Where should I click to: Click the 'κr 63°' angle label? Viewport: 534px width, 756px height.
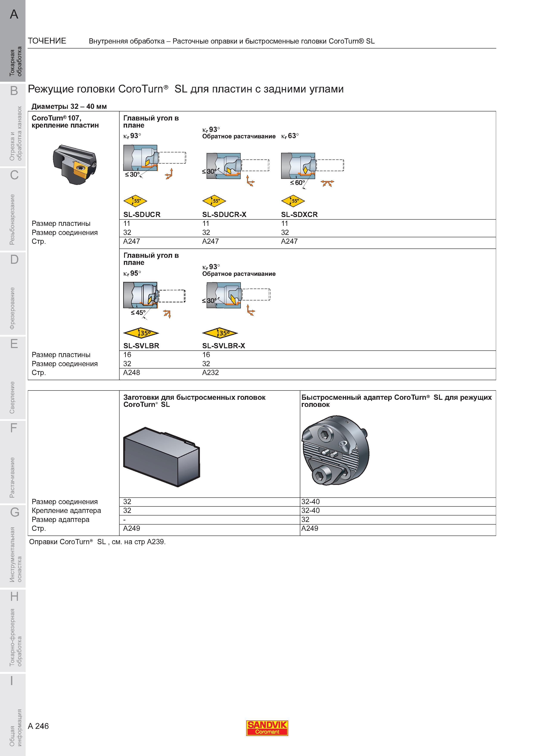pyautogui.click(x=290, y=136)
